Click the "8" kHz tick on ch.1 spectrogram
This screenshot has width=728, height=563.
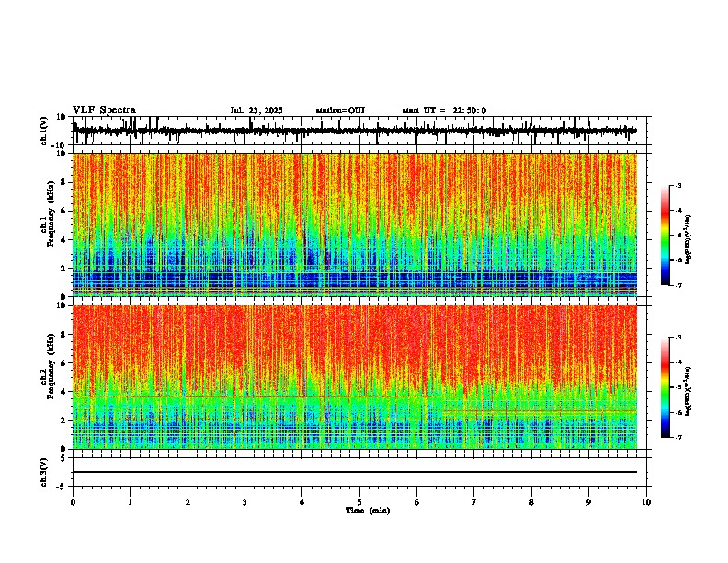[63, 182]
